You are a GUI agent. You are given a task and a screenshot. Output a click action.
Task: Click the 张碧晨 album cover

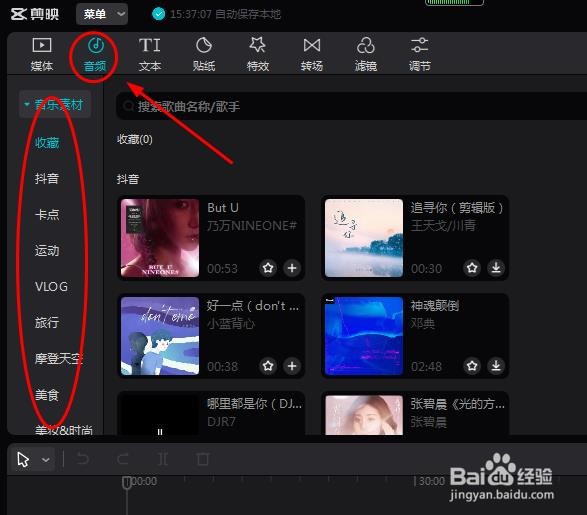364,415
